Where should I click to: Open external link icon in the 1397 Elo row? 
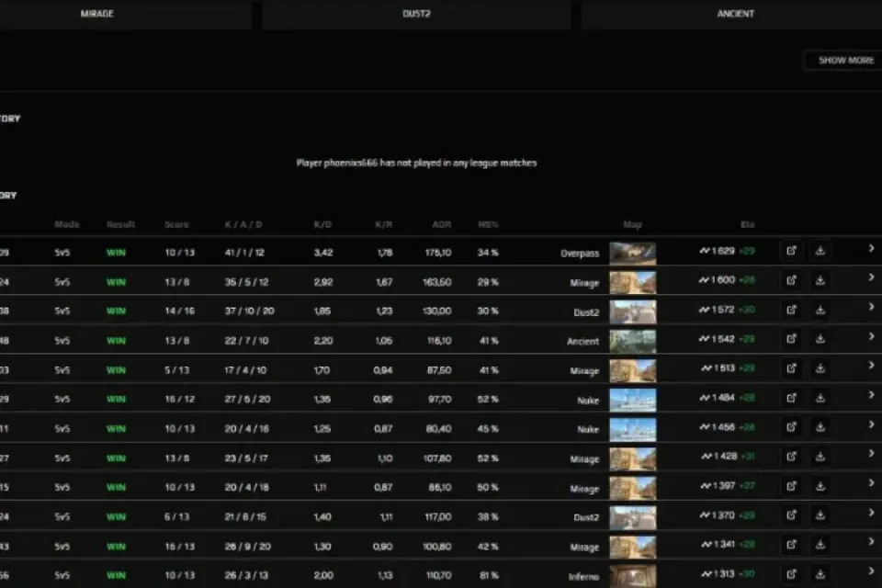tap(791, 486)
